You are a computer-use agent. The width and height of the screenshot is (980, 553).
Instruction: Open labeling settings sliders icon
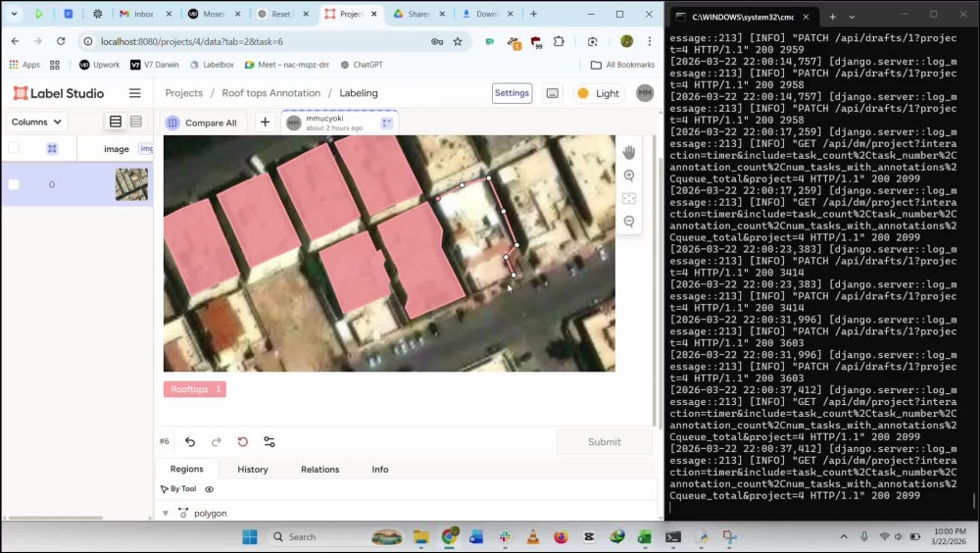269,441
